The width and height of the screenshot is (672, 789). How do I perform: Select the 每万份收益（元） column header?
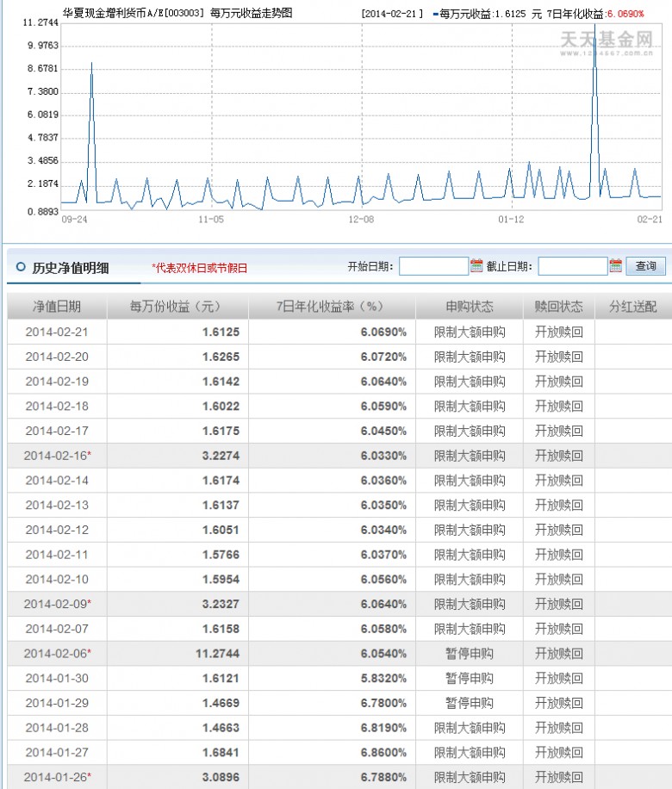point(177,307)
